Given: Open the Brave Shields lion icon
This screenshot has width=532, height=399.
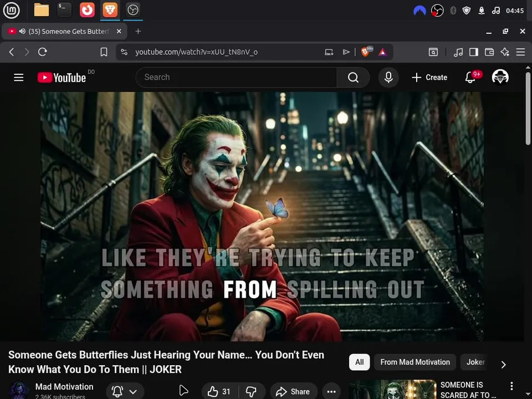Looking at the screenshot, I should (x=366, y=52).
